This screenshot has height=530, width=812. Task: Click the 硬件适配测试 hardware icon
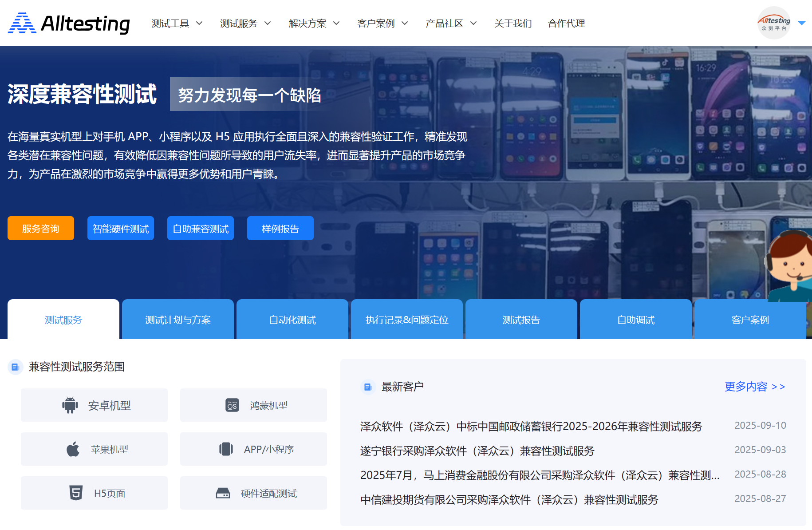point(223,493)
